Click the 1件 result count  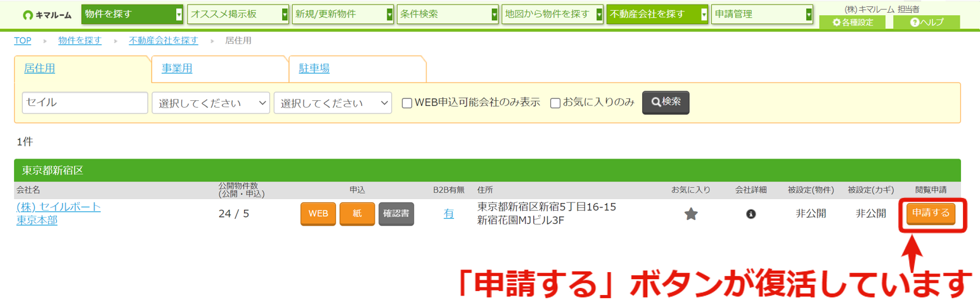(x=24, y=141)
